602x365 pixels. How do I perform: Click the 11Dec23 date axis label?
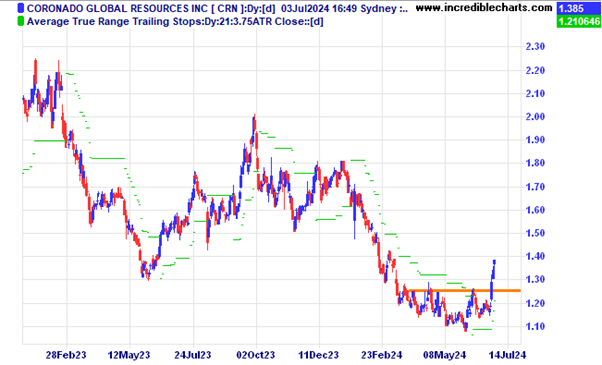pos(319,355)
